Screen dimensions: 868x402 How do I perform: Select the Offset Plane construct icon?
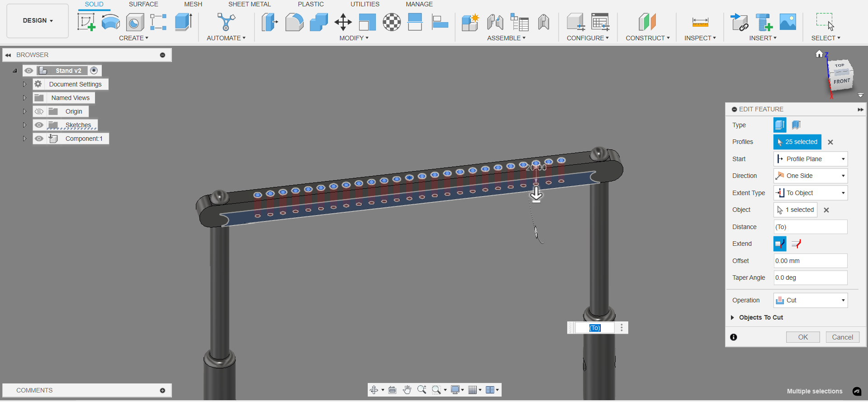click(x=647, y=22)
